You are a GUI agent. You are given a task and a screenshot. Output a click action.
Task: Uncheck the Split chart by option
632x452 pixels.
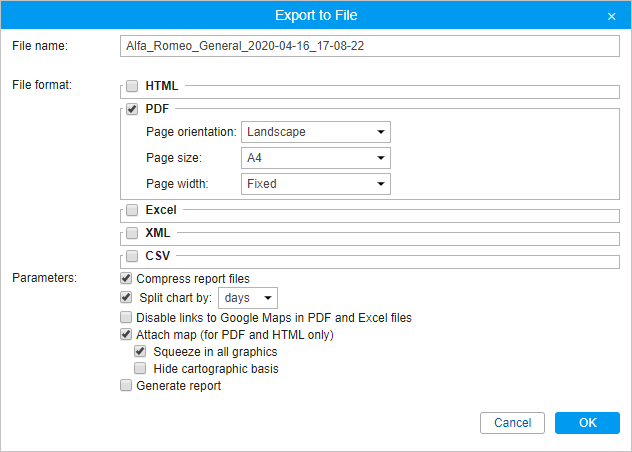(x=126, y=298)
